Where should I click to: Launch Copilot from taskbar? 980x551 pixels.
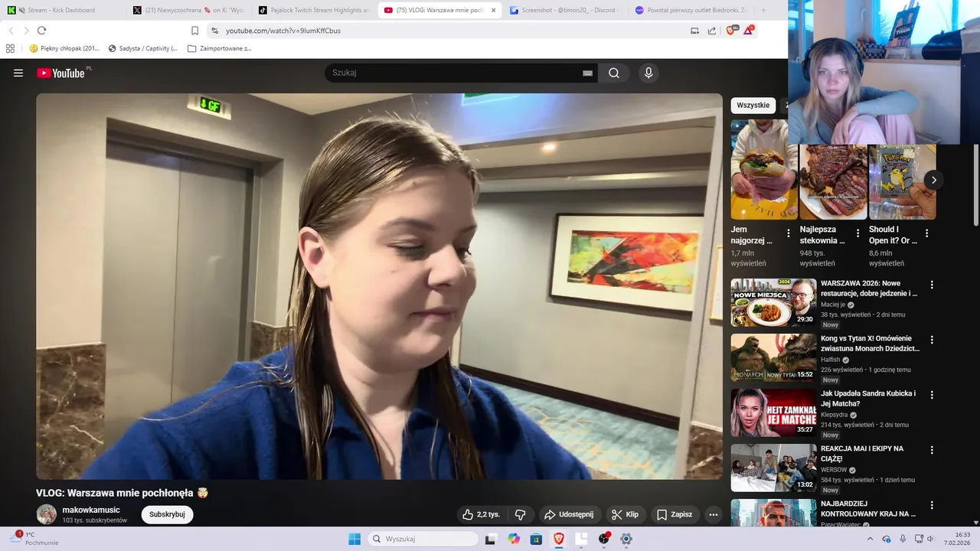point(514,539)
